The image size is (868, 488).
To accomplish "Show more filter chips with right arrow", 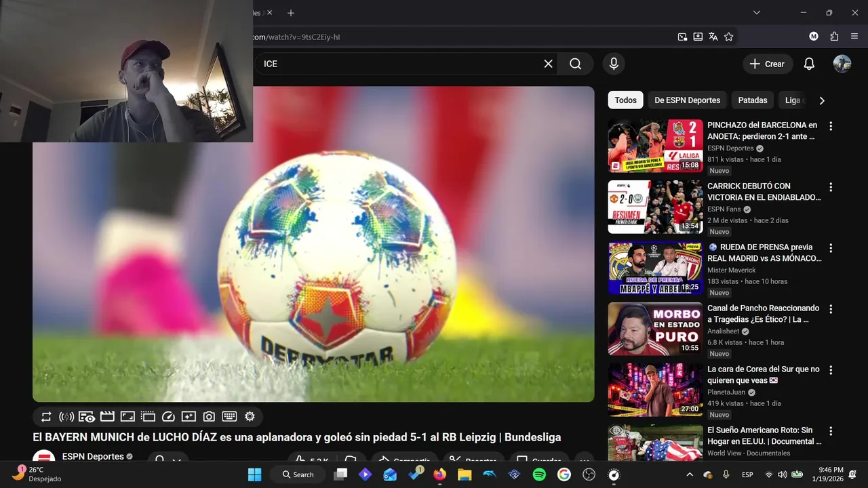I will pos(822,100).
